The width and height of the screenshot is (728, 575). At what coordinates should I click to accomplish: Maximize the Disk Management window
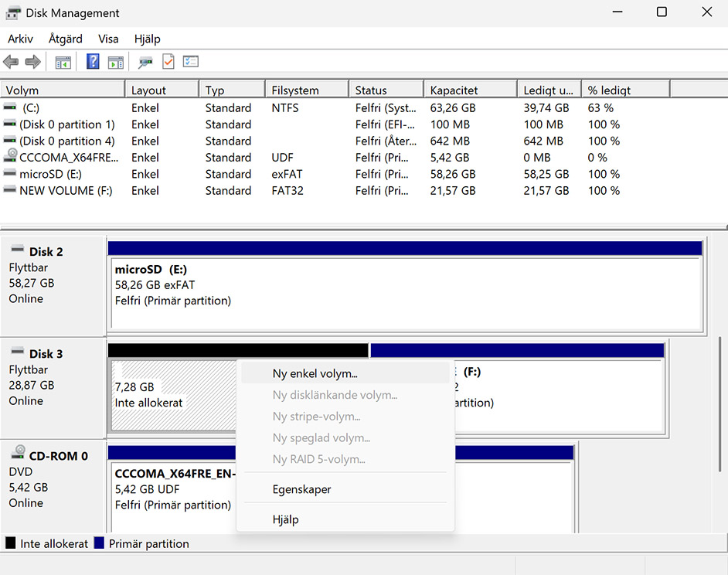point(662,12)
